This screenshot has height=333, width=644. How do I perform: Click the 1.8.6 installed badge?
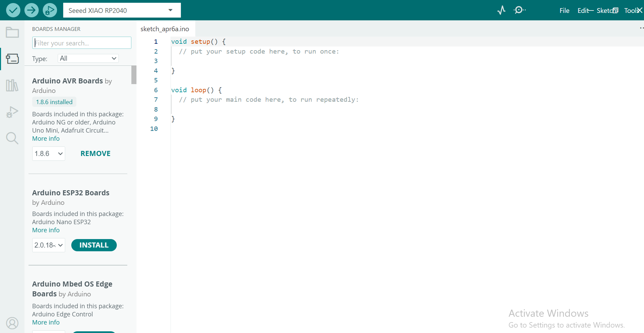click(x=54, y=102)
